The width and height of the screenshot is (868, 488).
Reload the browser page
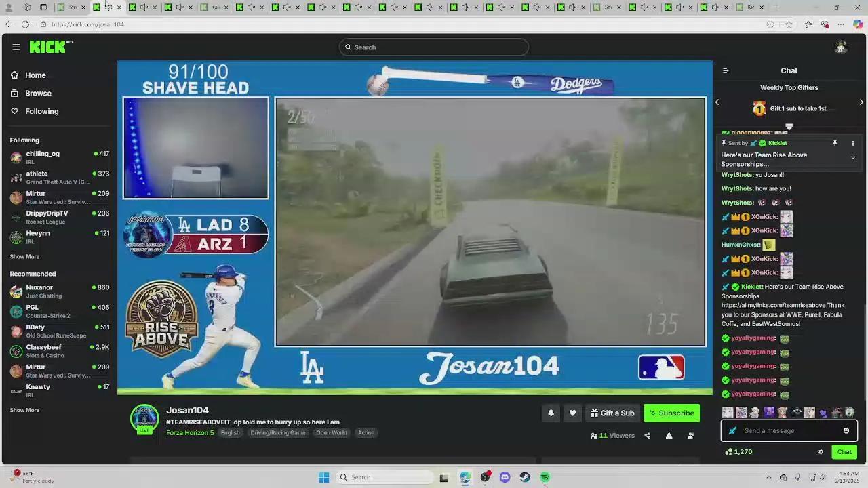[x=25, y=24]
